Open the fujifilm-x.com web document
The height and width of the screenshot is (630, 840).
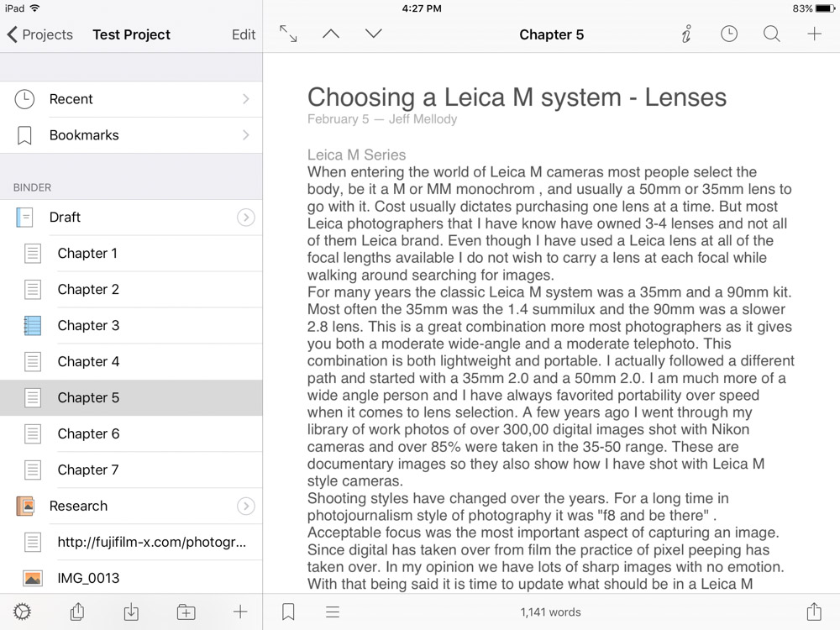131,542
